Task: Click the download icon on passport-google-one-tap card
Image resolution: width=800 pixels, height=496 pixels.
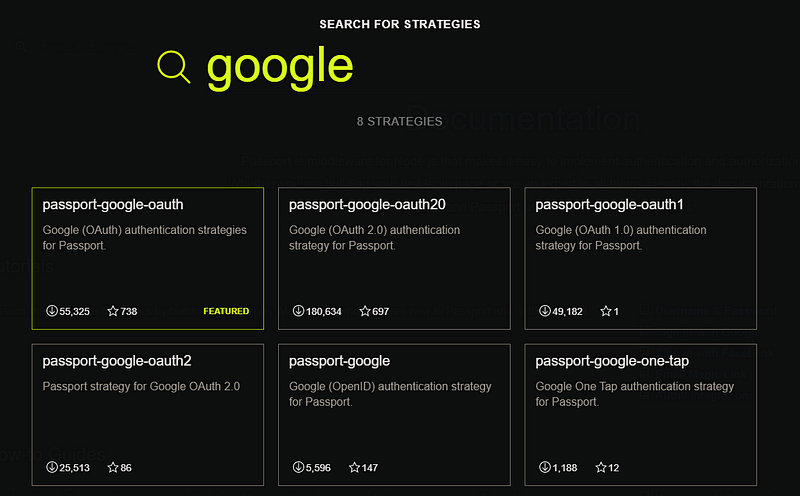Action: coord(544,467)
